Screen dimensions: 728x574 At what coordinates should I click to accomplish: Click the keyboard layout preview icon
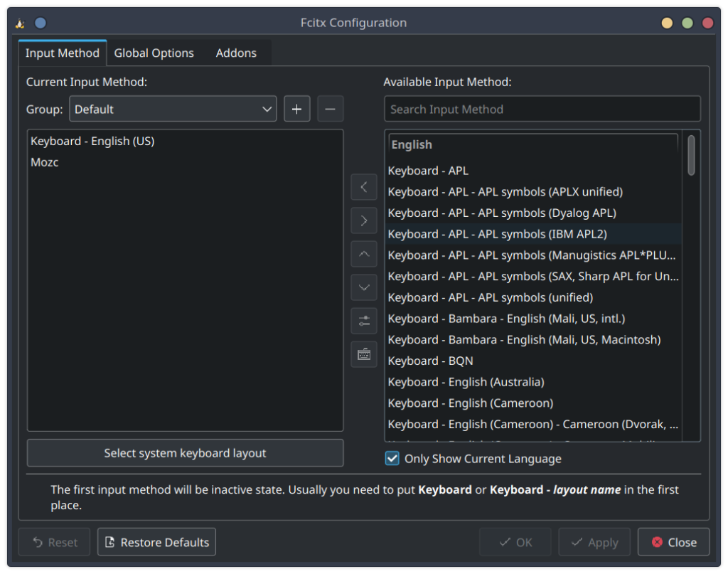click(x=363, y=354)
